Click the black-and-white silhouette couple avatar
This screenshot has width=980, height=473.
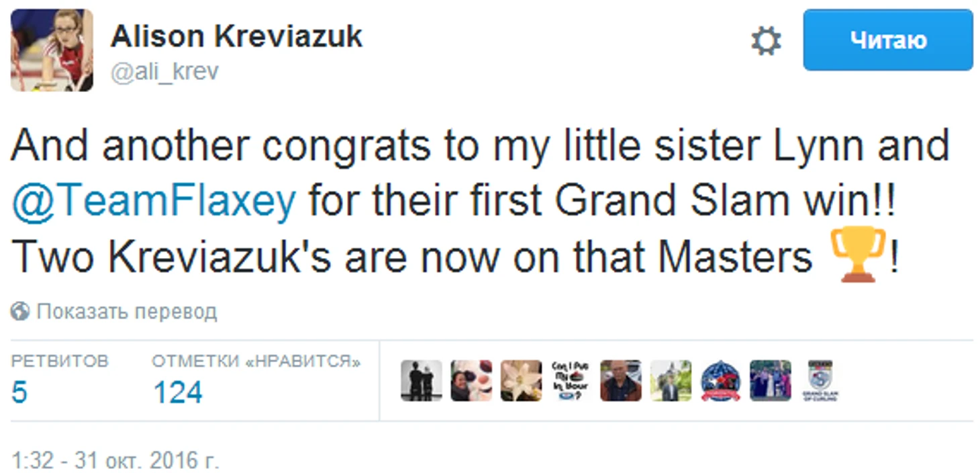click(x=422, y=381)
